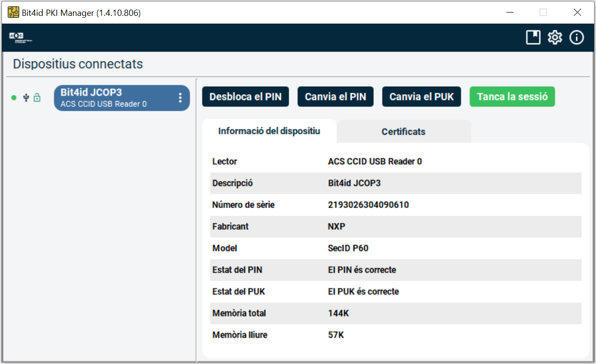Click the El PUK és correcte value

[x=363, y=292]
